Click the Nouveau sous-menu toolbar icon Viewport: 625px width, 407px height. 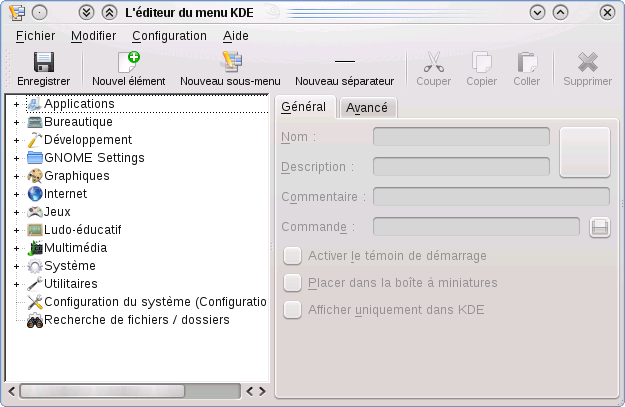tap(230, 62)
